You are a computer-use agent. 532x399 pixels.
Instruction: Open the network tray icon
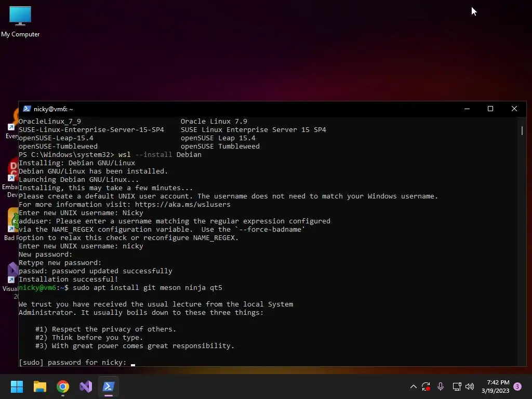457,387
